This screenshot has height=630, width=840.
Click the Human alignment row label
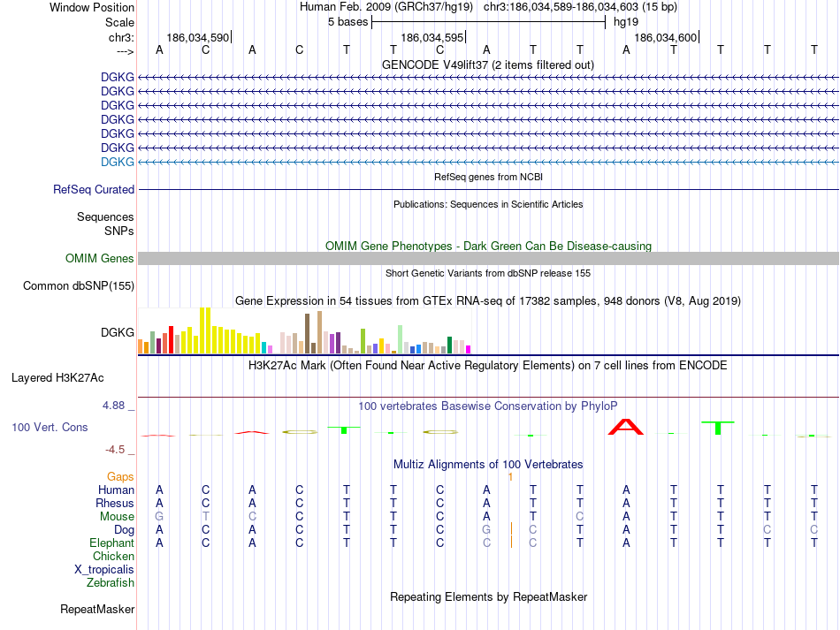(x=116, y=490)
